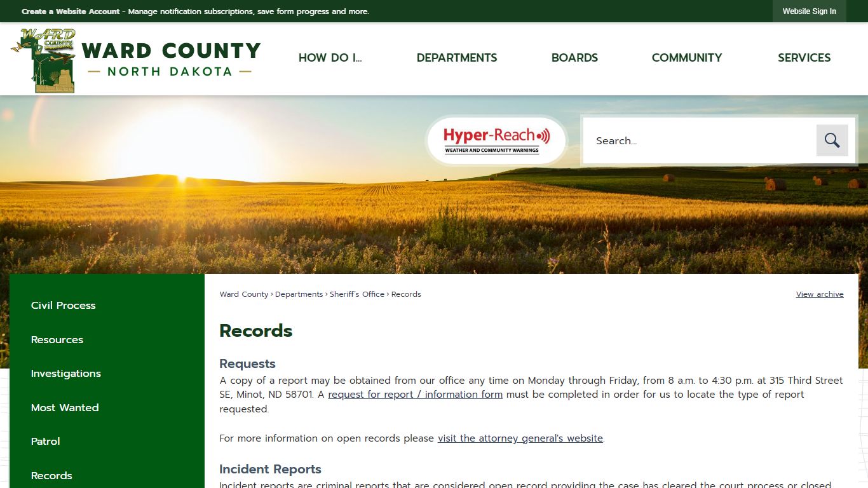Screen dimensions: 868x488
Task: Click Departments breadcrumb link
Action: (x=299, y=294)
